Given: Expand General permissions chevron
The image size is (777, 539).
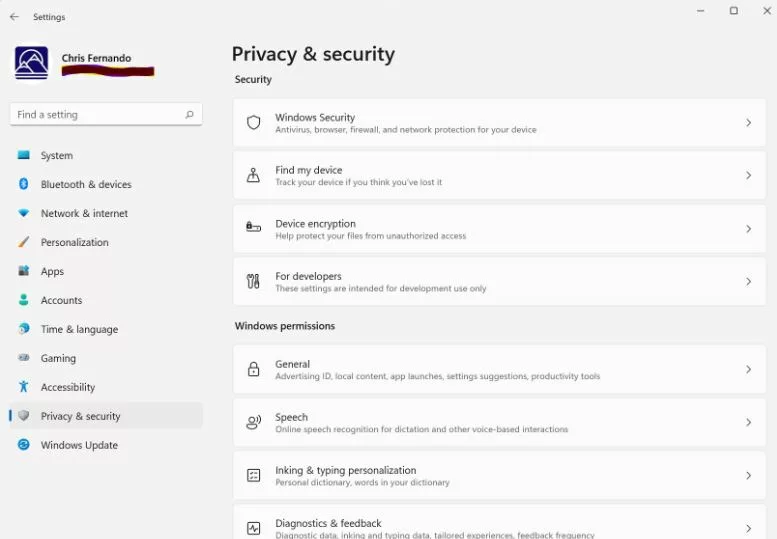Looking at the screenshot, I should point(748,369).
